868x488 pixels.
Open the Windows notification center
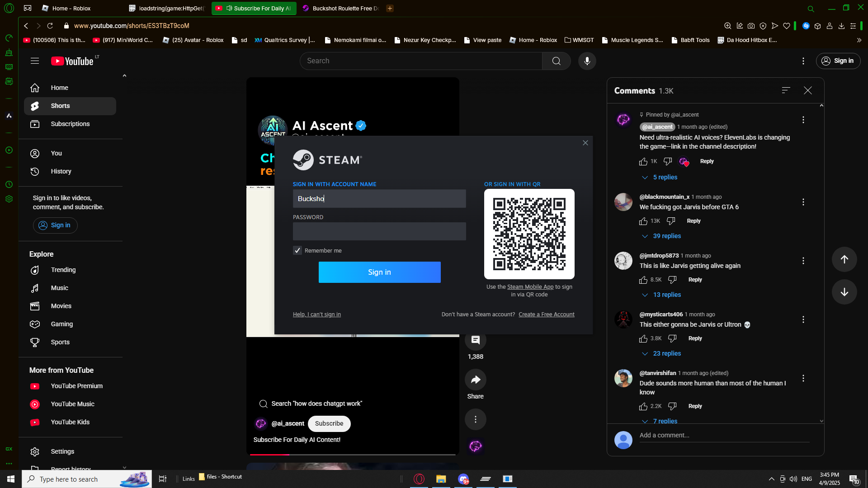pyautogui.click(x=854, y=479)
